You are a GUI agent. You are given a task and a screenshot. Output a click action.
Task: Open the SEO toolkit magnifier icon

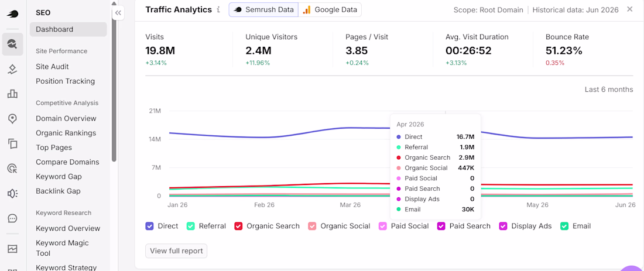point(12,44)
